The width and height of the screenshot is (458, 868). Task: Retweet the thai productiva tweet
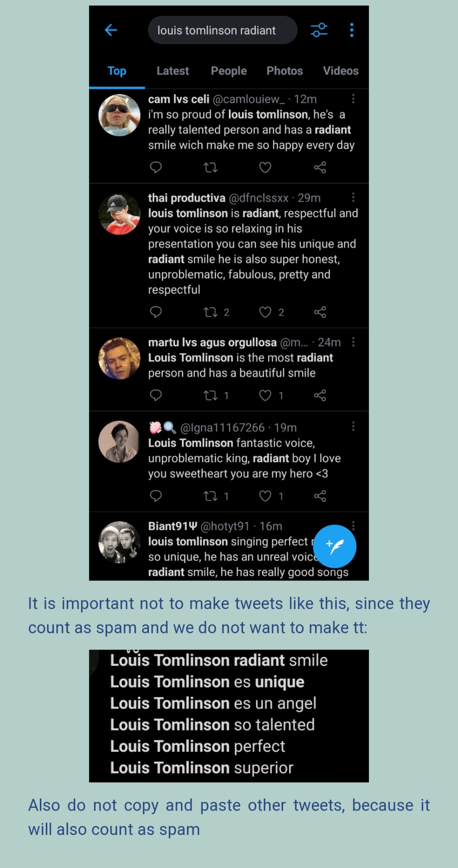[x=210, y=312]
